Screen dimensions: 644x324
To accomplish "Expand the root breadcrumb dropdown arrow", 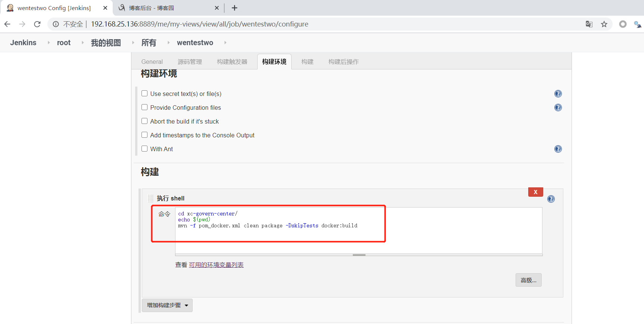I will click(x=83, y=43).
